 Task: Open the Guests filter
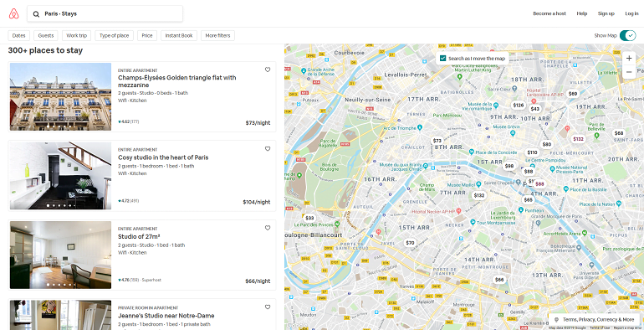(x=46, y=35)
